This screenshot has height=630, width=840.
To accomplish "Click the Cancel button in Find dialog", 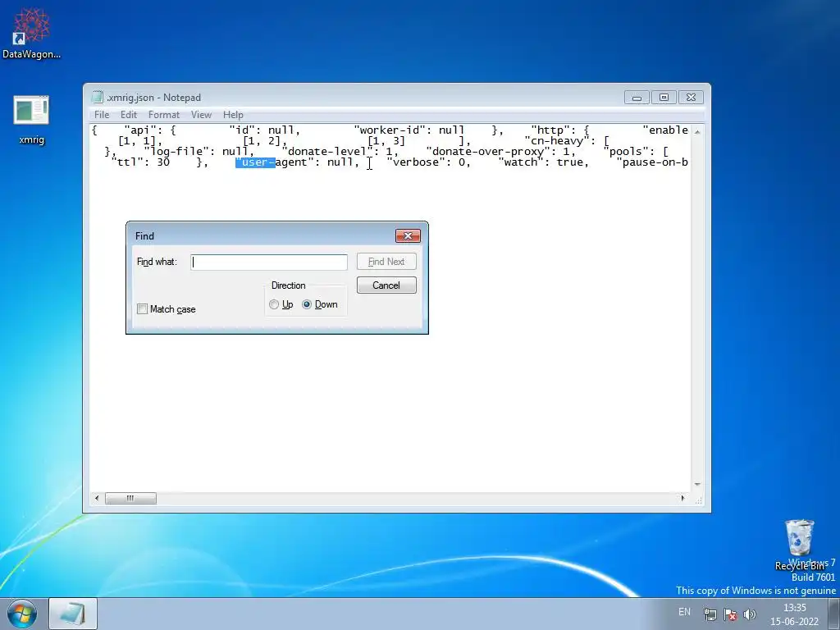I will (386, 285).
